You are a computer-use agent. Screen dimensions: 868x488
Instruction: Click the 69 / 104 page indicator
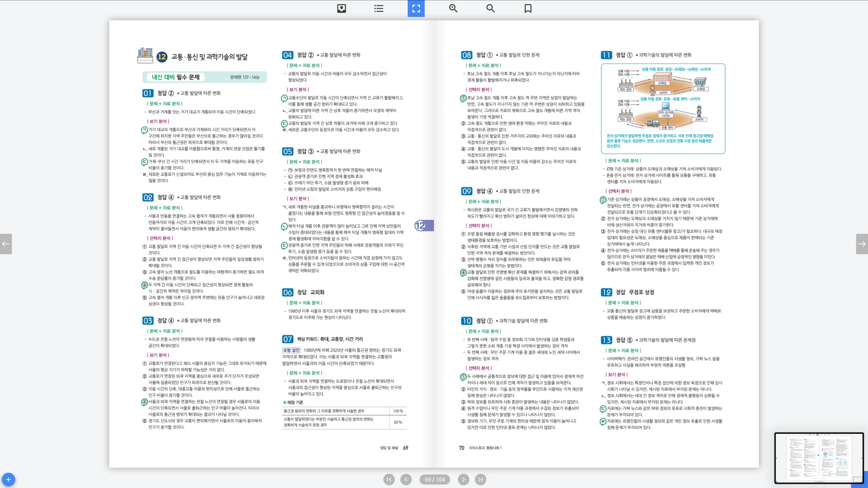click(x=434, y=479)
